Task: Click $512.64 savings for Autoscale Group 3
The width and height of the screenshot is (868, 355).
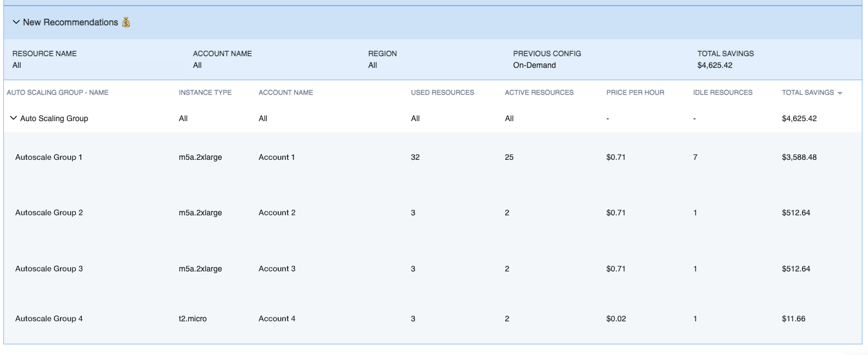Action: pyautogui.click(x=796, y=269)
